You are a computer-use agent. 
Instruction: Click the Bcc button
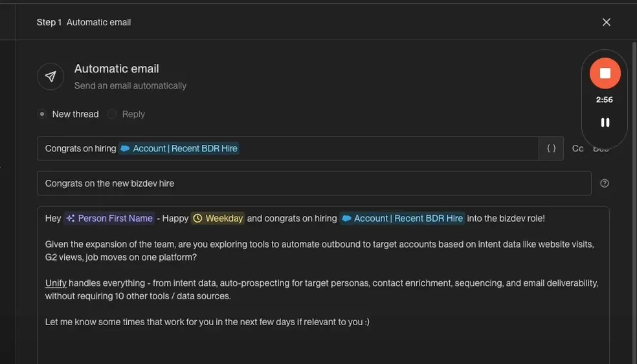point(601,148)
